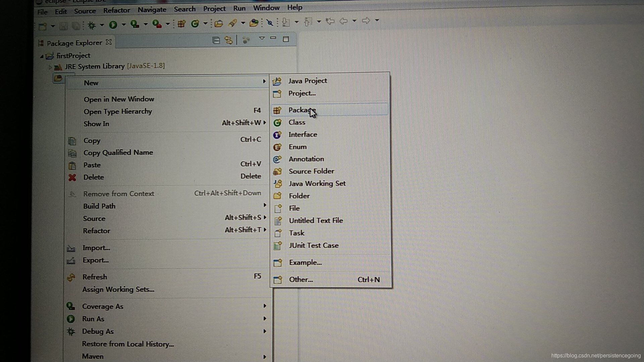Select Assign Working Sets... entry
The width and height of the screenshot is (644, 362).
(x=168, y=290)
